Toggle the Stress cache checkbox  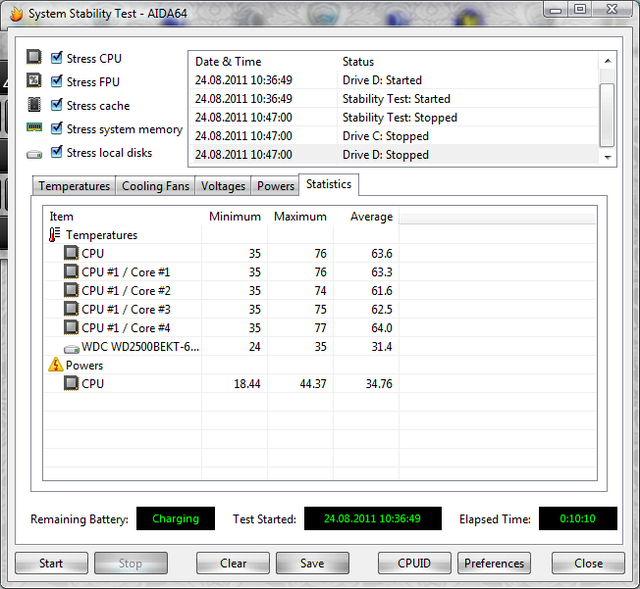(x=57, y=105)
